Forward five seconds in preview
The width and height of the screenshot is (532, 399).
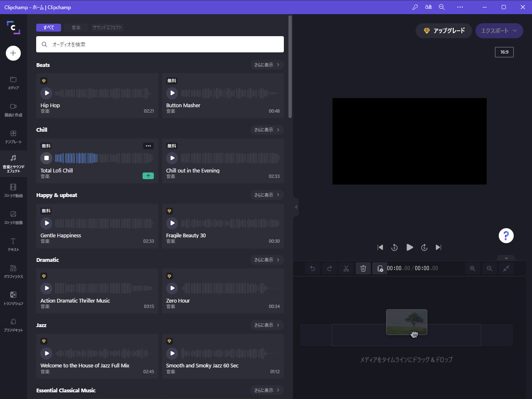[424, 247]
